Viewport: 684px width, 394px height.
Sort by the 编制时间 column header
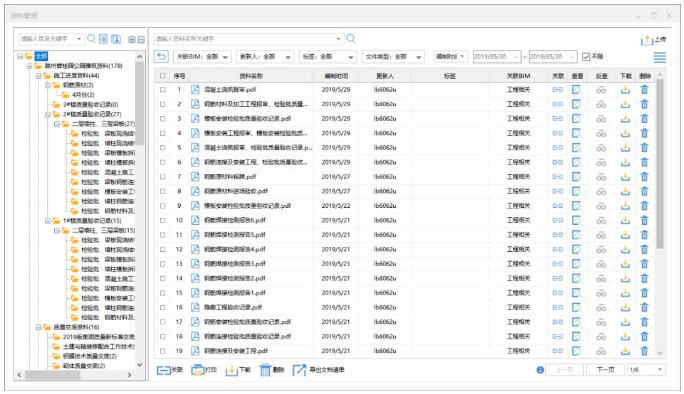(336, 76)
